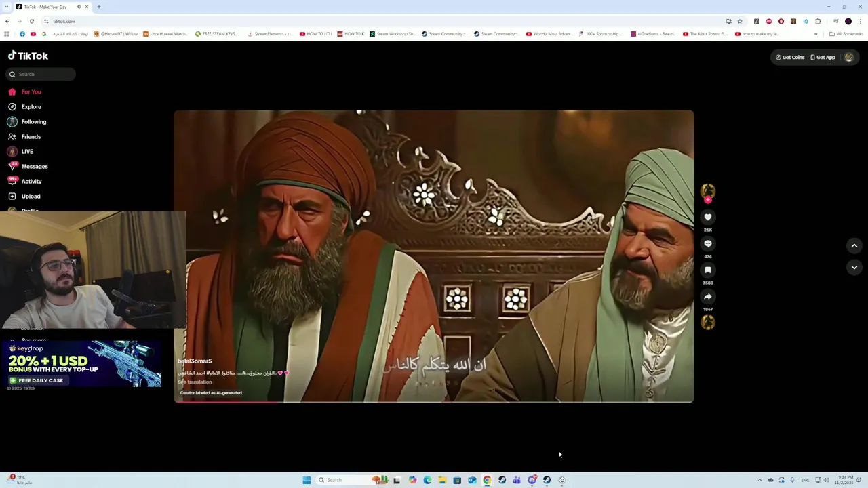Image resolution: width=868 pixels, height=488 pixels.
Task: Click the Get Coins button
Action: click(x=790, y=57)
